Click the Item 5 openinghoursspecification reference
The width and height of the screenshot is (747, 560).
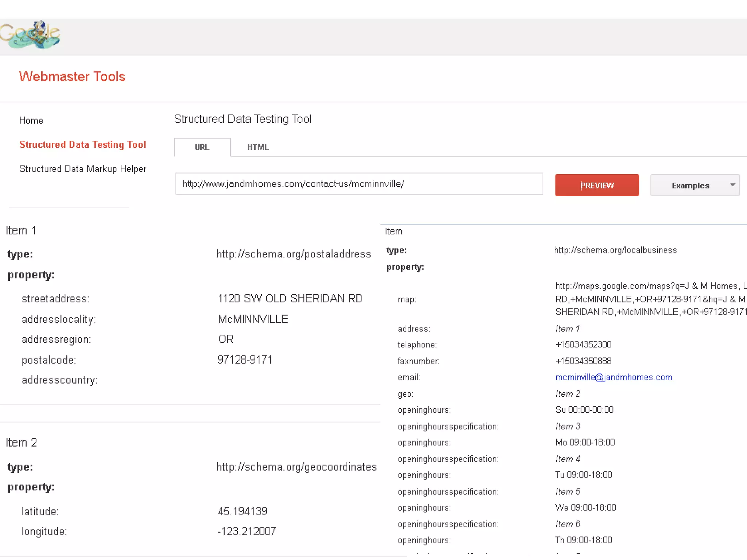(x=568, y=491)
